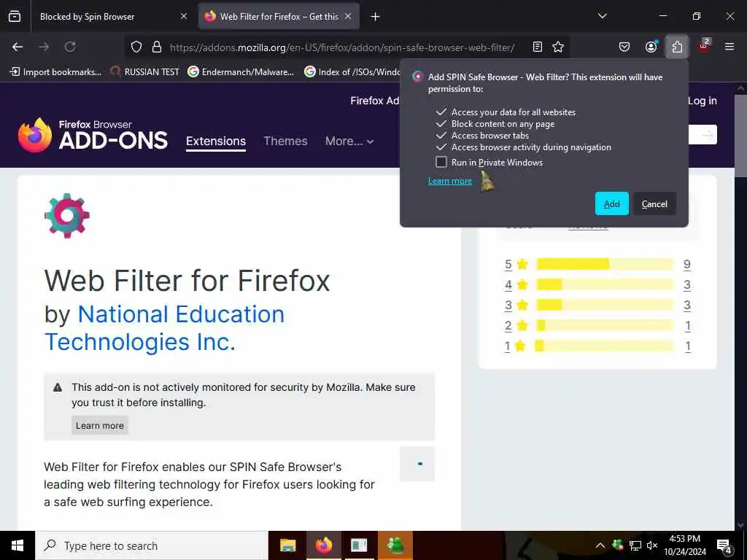747x560 pixels.
Task: Open the notification center icon
Action: tap(724, 546)
